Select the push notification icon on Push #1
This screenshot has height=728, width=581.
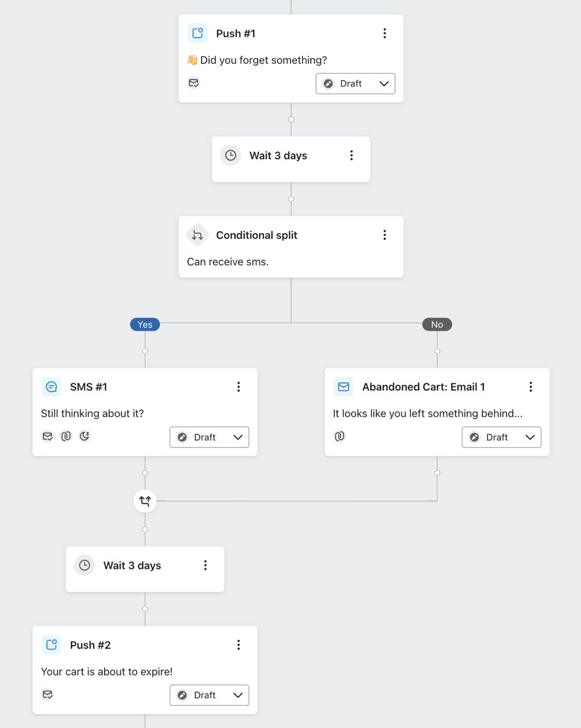(x=197, y=33)
